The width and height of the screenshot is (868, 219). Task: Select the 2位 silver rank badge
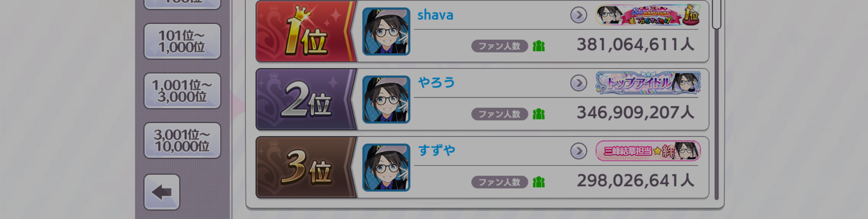305,99
